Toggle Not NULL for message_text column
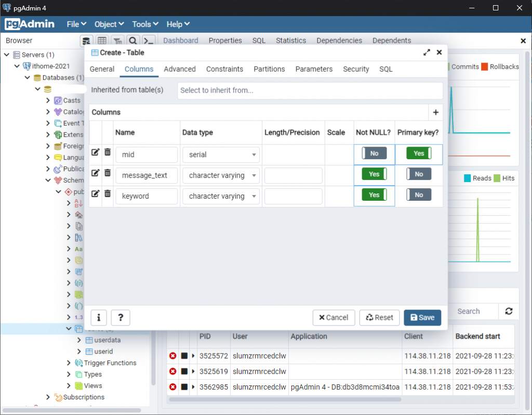The width and height of the screenshot is (532, 415). coord(374,174)
